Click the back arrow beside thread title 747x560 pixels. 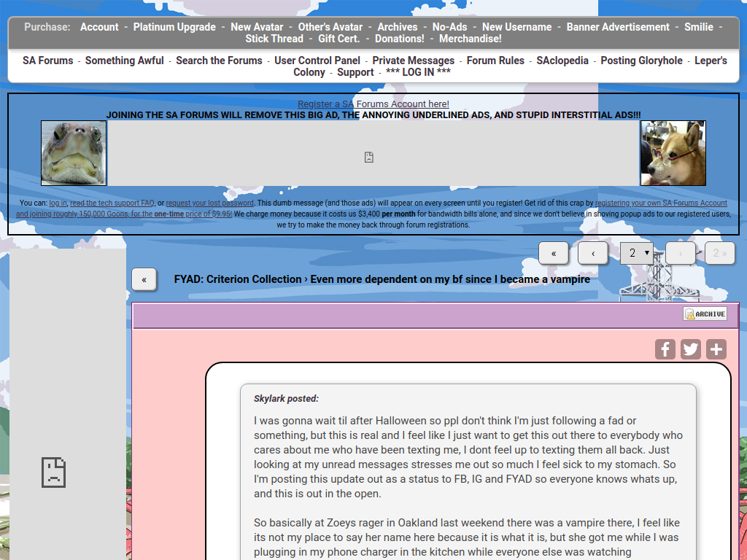pos(144,279)
